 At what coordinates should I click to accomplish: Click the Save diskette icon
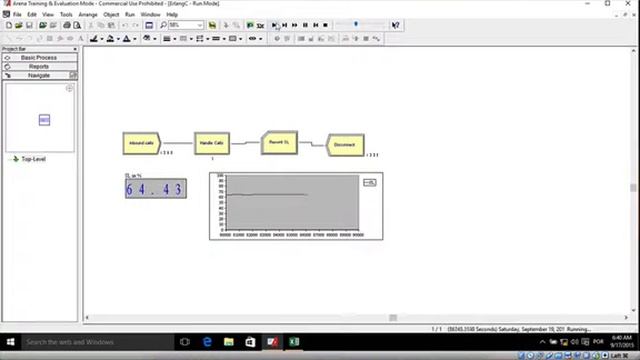29,25
